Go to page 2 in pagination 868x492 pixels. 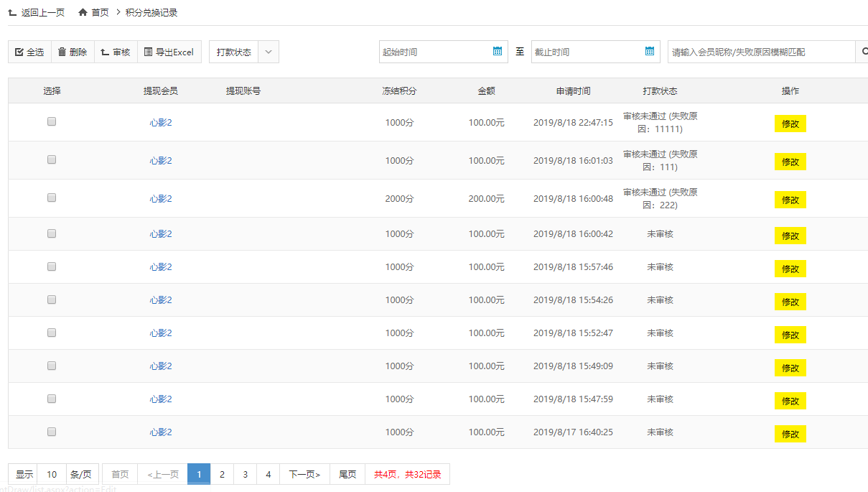click(222, 474)
